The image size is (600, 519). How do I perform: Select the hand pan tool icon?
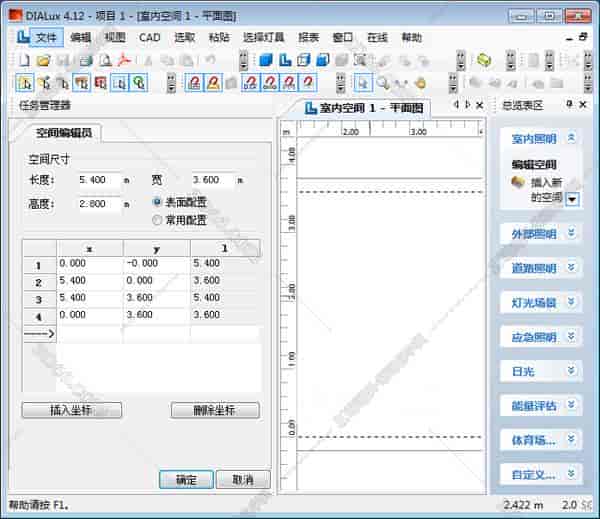(421, 83)
